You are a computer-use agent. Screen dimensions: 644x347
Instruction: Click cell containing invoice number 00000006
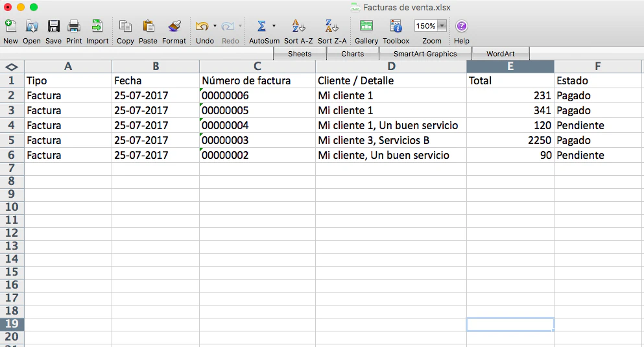(x=257, y=96)
